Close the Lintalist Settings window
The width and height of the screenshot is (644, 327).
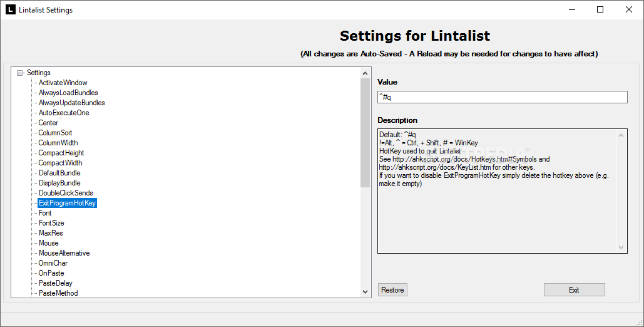(x=629, y=9)
